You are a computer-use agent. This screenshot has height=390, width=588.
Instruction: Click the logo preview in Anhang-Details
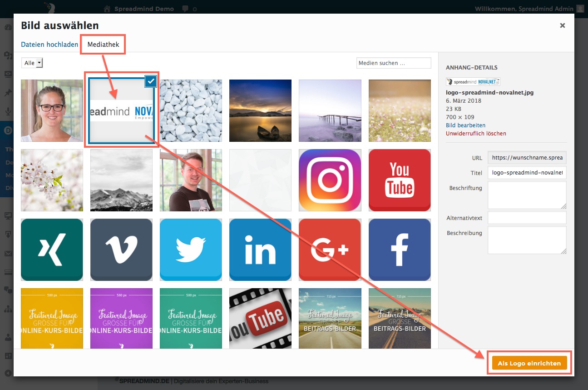click(473, 82)
